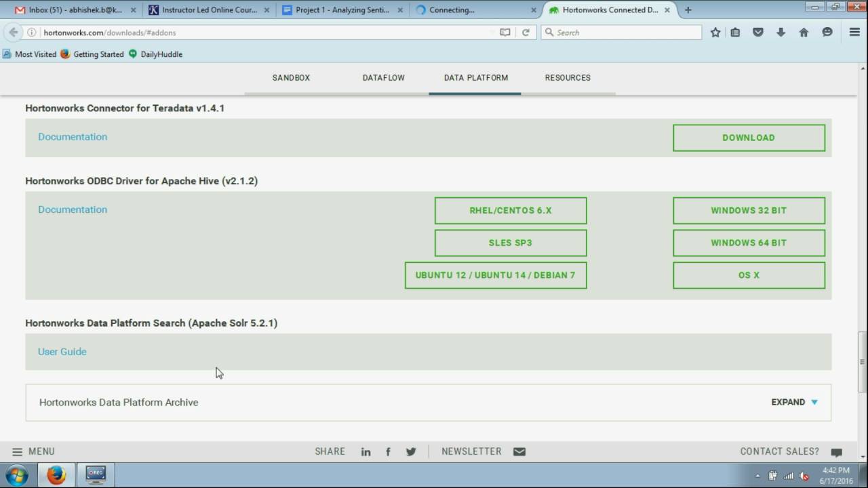Open the downloads arrow icon

click(781, 33)
